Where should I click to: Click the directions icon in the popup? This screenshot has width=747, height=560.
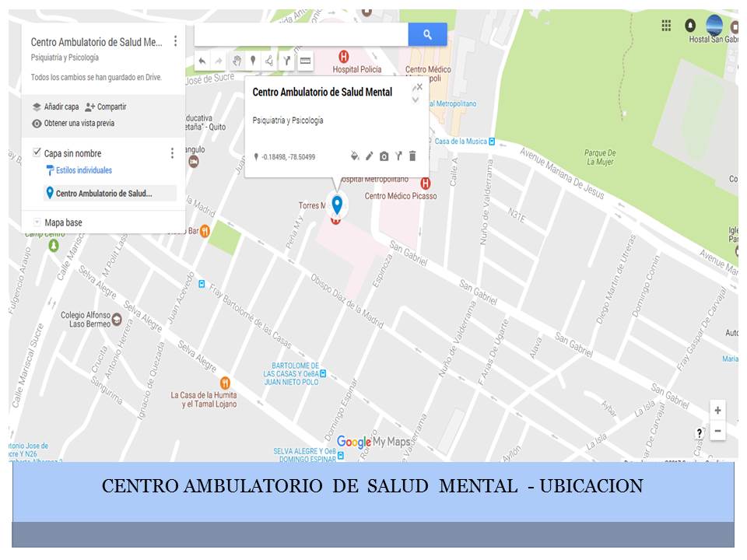coord(398,156)
